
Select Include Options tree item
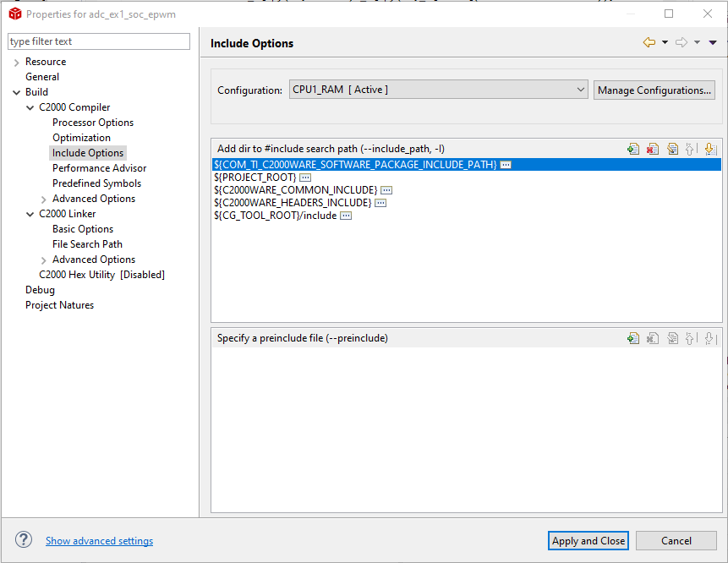[x=88, y=153]
